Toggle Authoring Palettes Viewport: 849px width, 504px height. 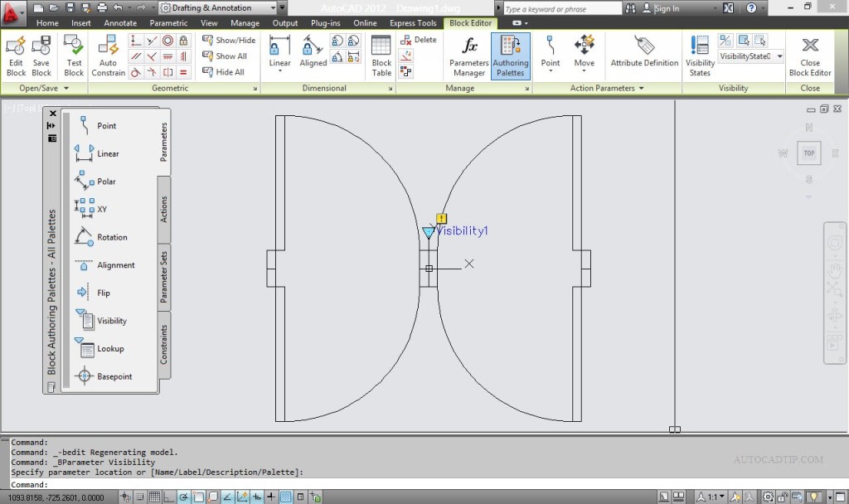pyautogui.click(x=511, y=56)
